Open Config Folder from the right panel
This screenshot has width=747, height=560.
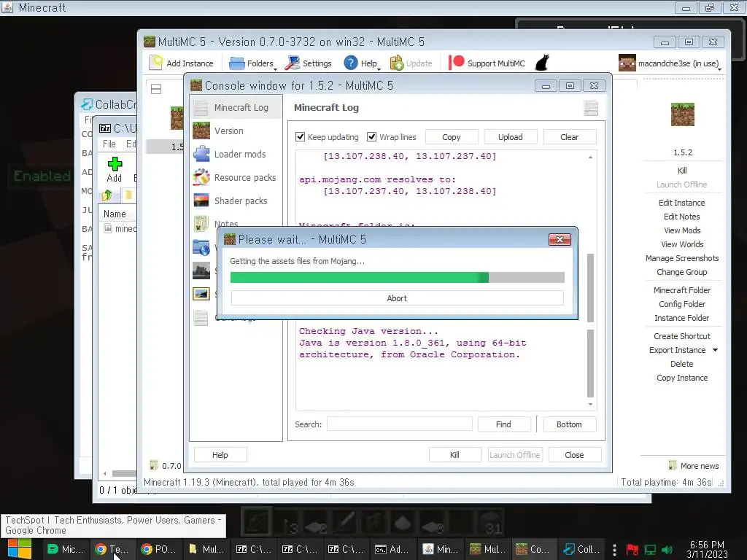[x=682, y=304]
